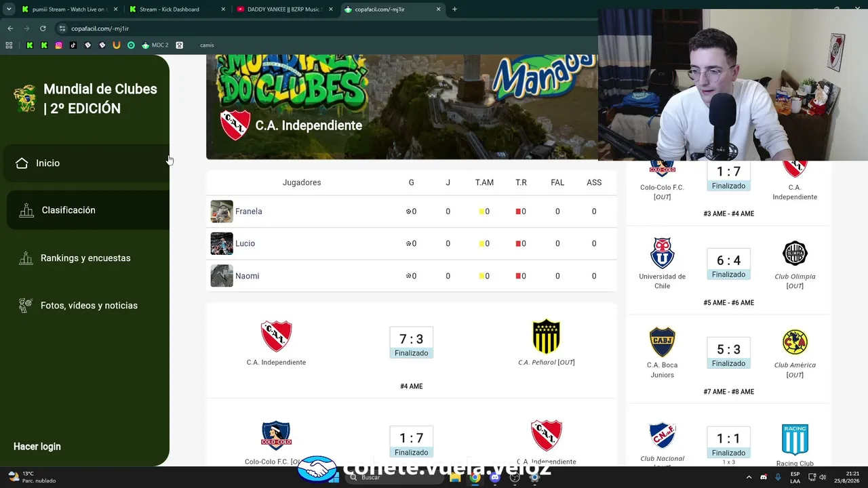This screenshot has width=868, height=488.
Task: Click the Hacer login link
Action: 37,447
